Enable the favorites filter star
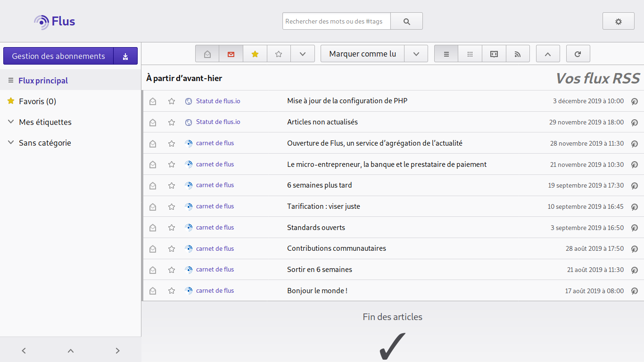 click(255, 53)
